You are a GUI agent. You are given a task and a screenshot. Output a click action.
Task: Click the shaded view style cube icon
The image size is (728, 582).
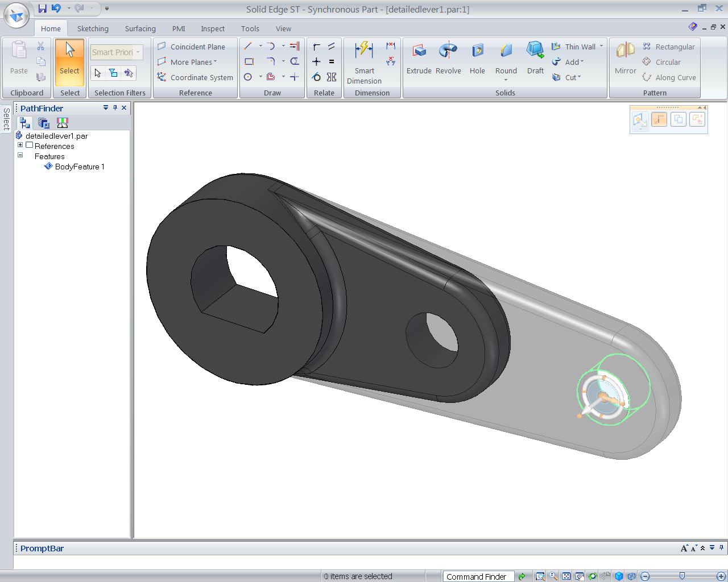pyautogui.click(x=619, y=576)
